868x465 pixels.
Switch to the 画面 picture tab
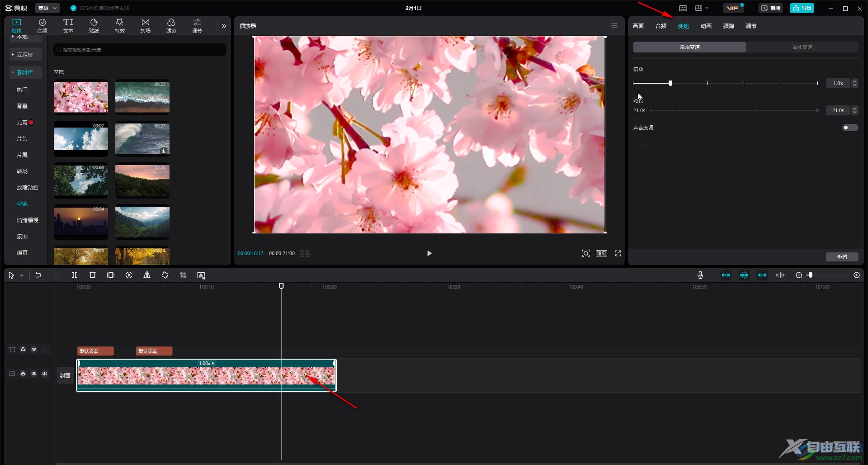(x=638, y=26)
